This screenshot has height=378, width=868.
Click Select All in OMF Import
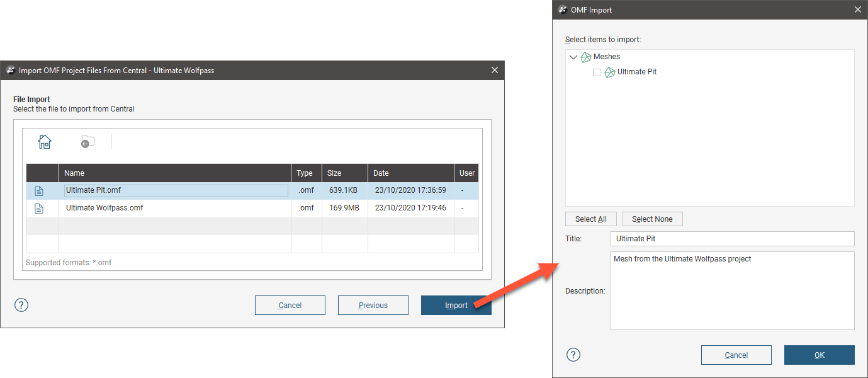(590, 219)
